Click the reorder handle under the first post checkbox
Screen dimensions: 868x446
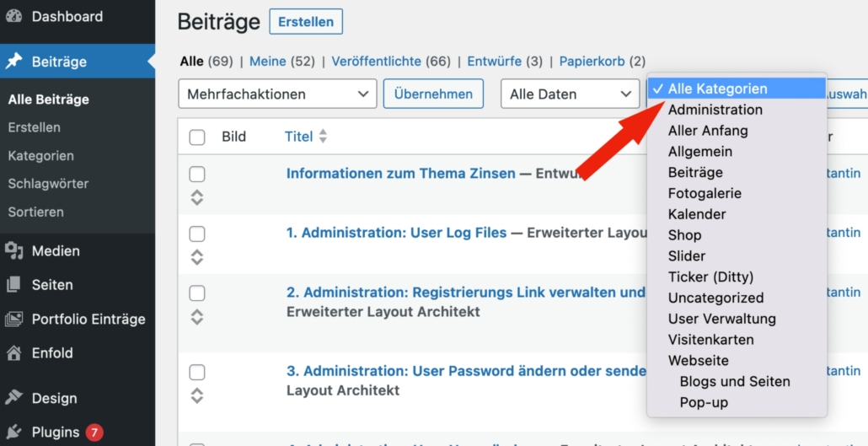[197, 197]
